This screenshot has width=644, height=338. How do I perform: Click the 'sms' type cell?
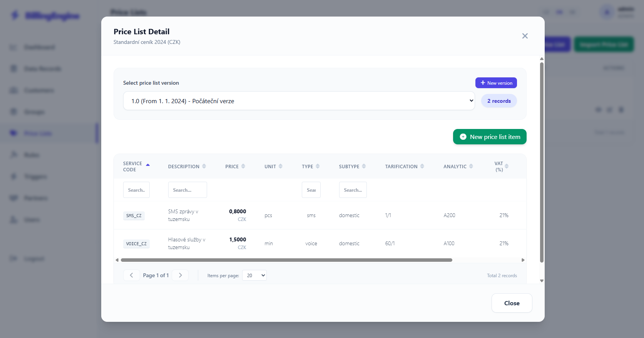click(x=311, y=216)
